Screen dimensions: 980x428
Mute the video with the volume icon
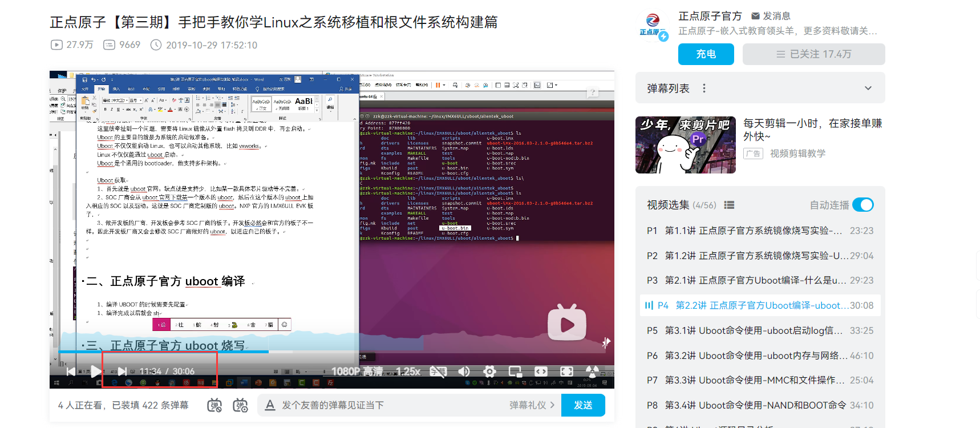[x=464, y=372]
